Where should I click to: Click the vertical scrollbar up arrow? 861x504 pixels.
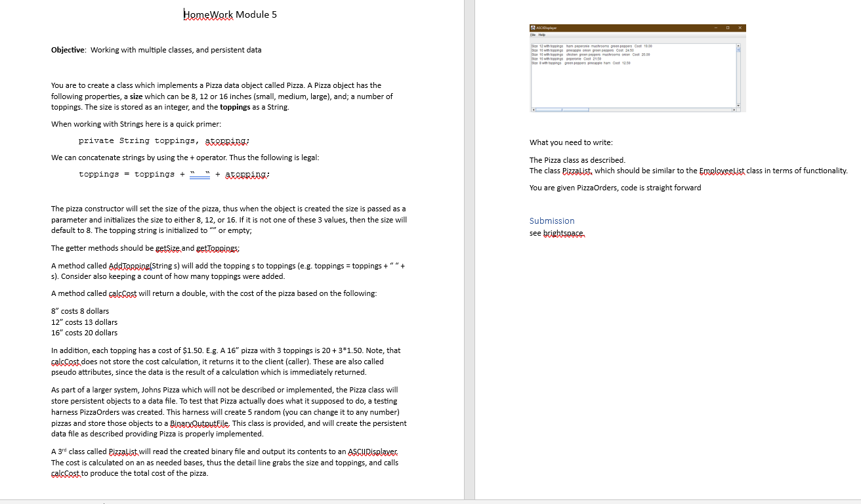coord(738,45)
